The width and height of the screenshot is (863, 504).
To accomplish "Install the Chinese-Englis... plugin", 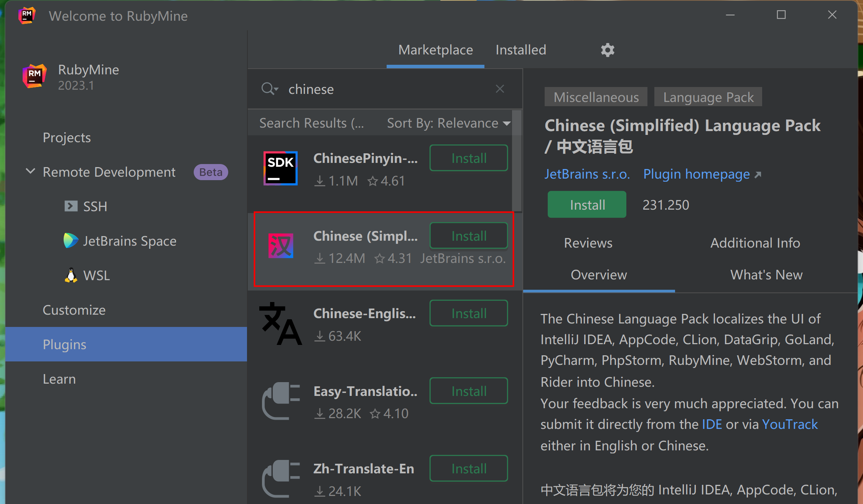I will (469, 313).
